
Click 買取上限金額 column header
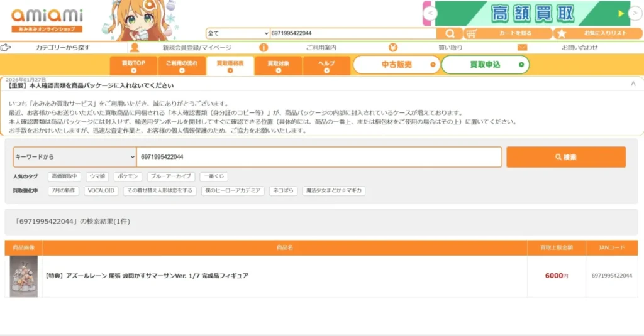557,247
